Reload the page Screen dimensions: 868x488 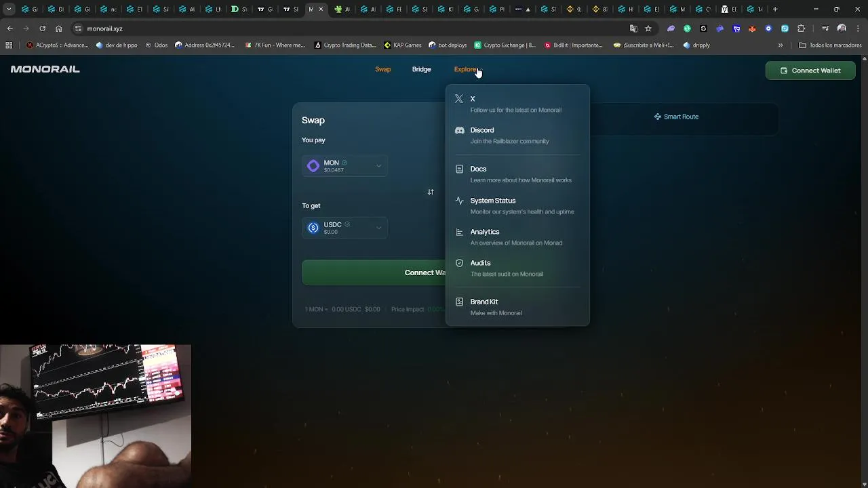coord(42,28)
